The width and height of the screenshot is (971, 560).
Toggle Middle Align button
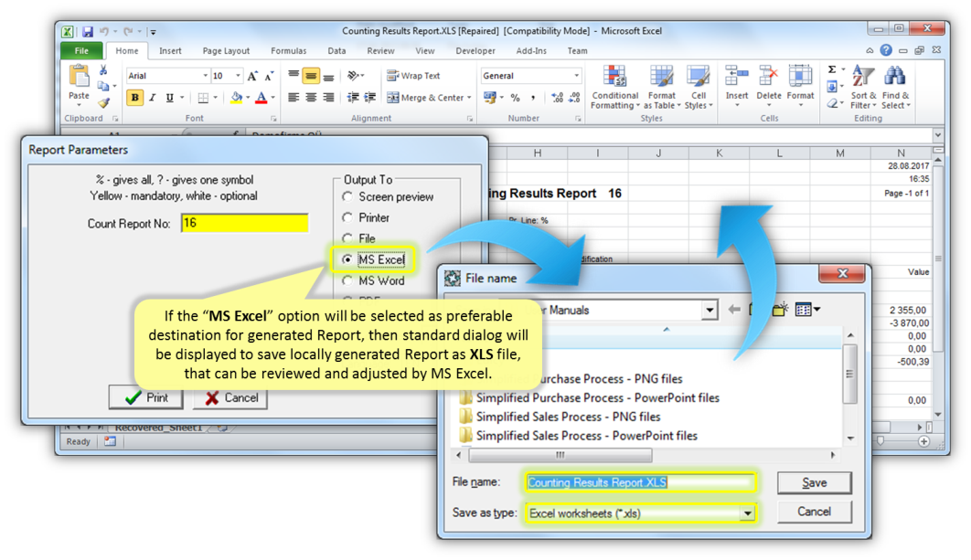click(x=311, y=76)
